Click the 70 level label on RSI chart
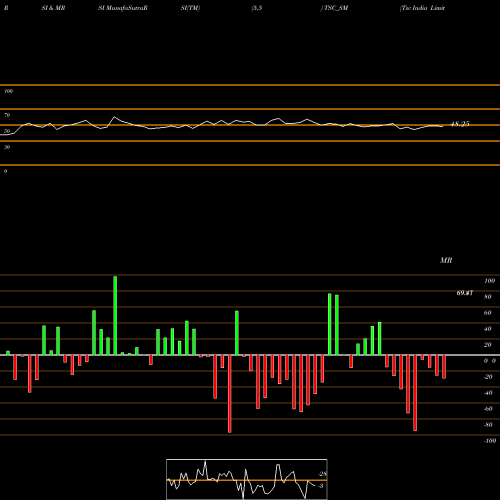This screenshot has width=500, height=500. [x=7, y=115]
